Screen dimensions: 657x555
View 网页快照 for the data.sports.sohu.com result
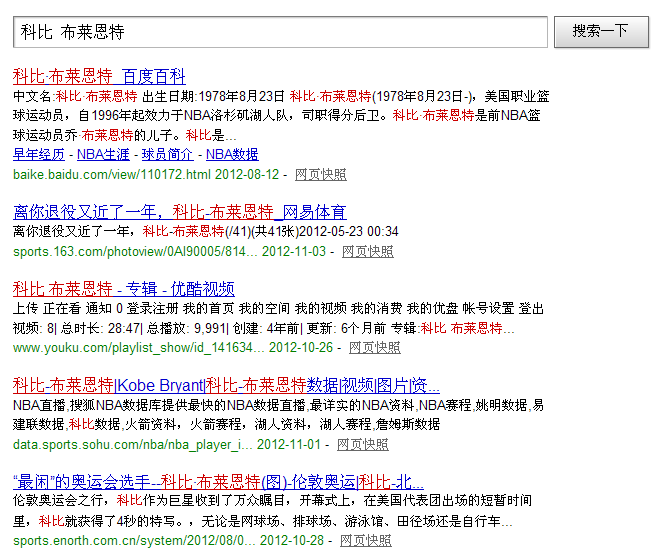(363, 444)
